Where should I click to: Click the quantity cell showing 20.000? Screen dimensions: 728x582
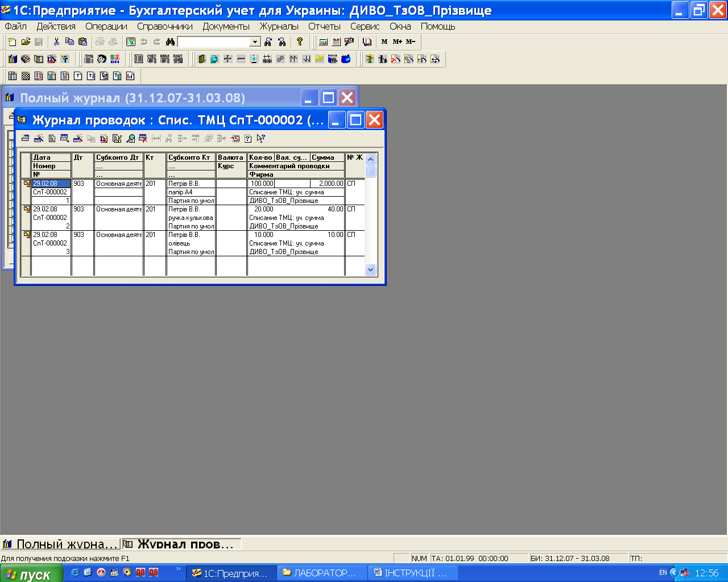[262, 209]
